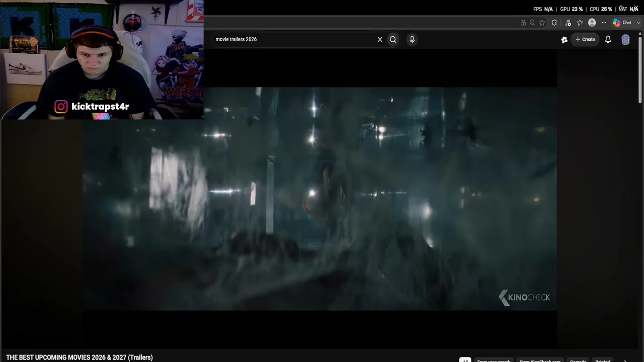Open the browser favorites list

click(x=580, y=23)
